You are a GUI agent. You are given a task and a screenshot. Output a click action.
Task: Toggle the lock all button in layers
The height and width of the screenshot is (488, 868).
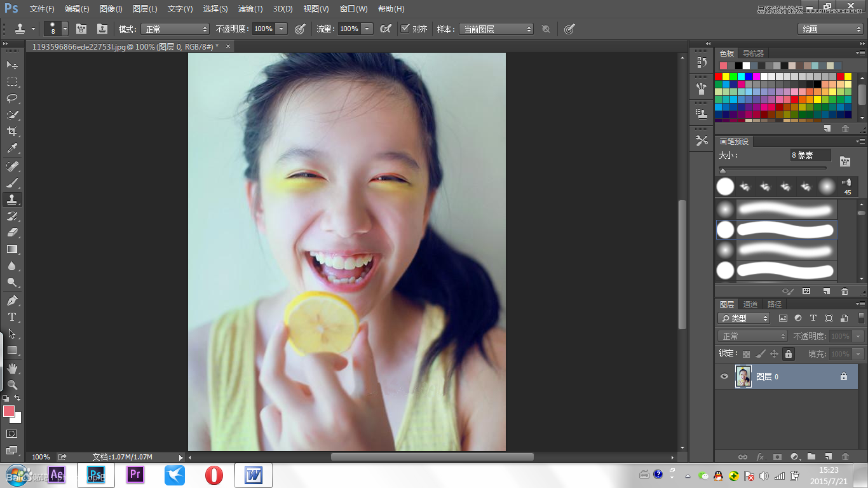pyautogui.click(x=789, y=354)
